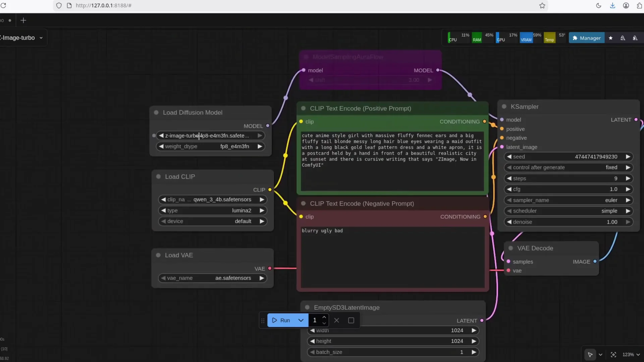Open the Z-Image-turbo workflow dropdown arrow

[41, 38]
